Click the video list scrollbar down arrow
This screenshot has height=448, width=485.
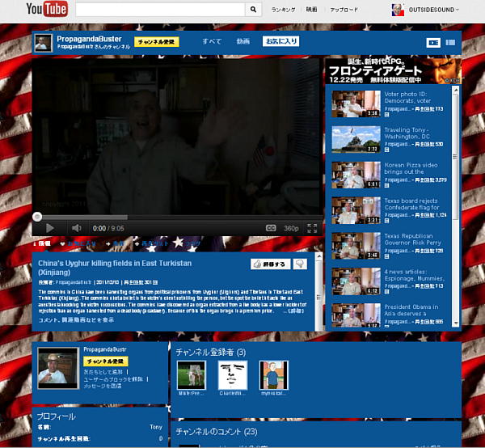click(455, 323)
